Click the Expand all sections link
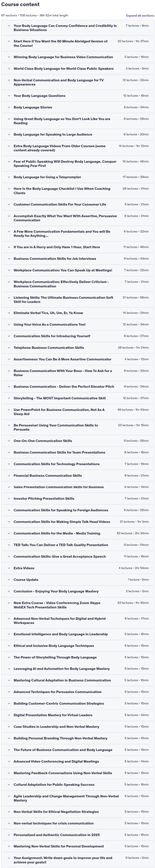Screen dimensions: 155x868 coord(140,16)
